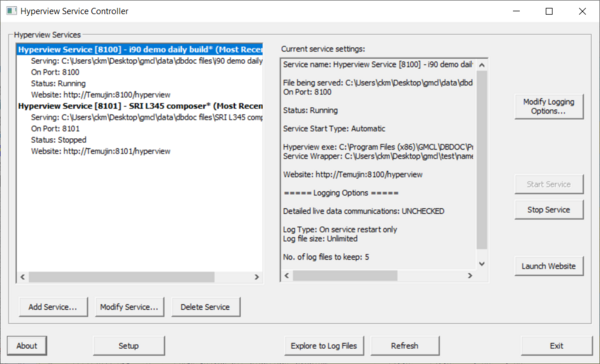Click 'File being served' line in settings panel
This screenshot has height=364, width=600.
(378, 83)
